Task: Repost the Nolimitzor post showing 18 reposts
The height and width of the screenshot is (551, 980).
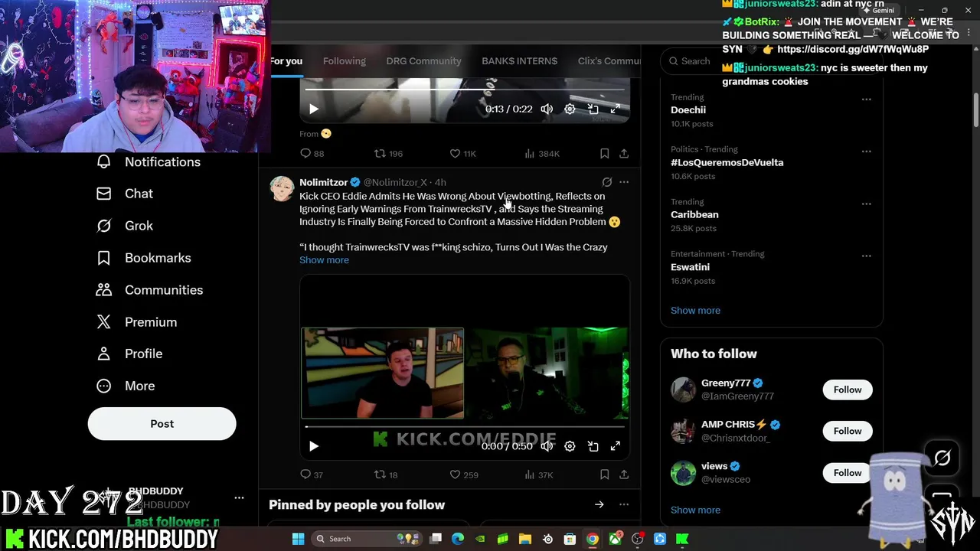Action: click(385, 474)
